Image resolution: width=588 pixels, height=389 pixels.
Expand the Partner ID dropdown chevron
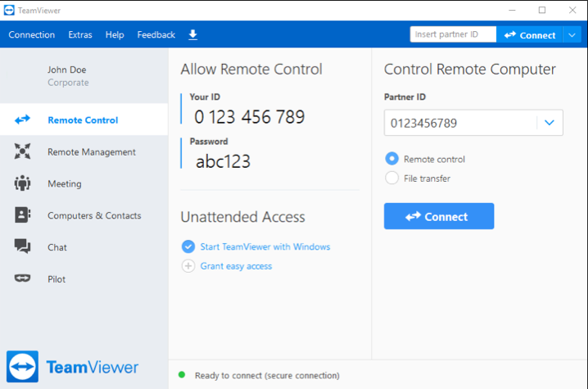(x=550, y=123)
